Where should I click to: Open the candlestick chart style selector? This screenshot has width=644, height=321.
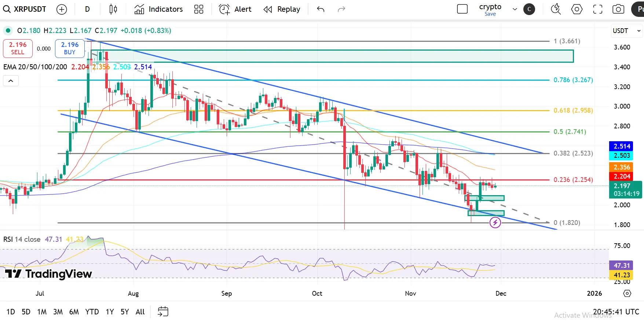113,9
